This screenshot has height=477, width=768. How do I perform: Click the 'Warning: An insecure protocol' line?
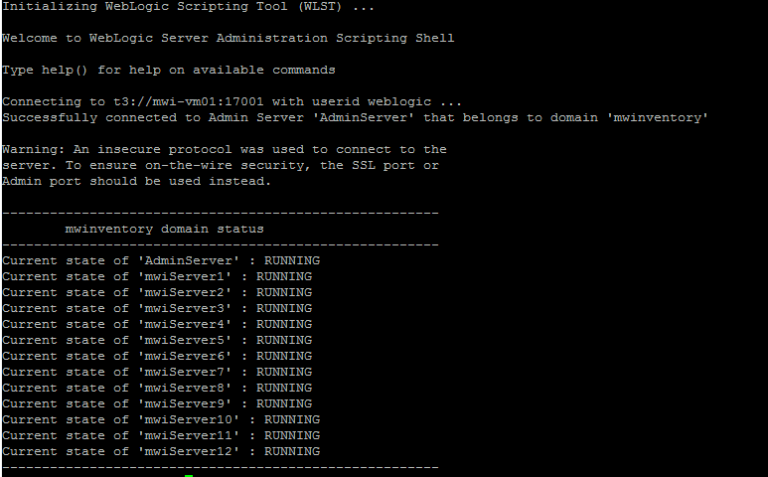coord(224,149)
